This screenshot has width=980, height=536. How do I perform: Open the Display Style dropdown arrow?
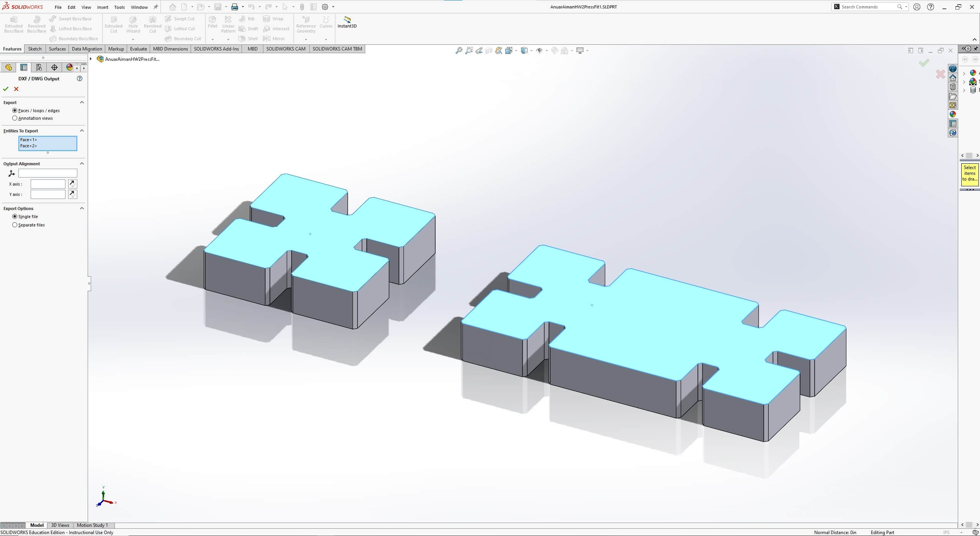point(531,51)
